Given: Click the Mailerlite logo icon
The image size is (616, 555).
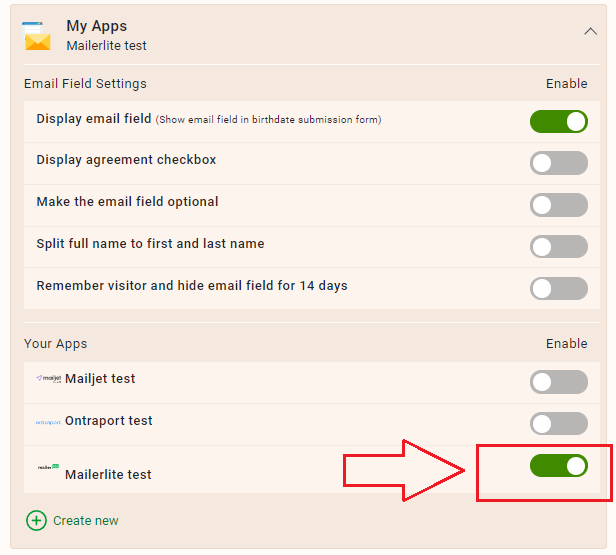Looking at the screenshot, I should click(48, 467).
